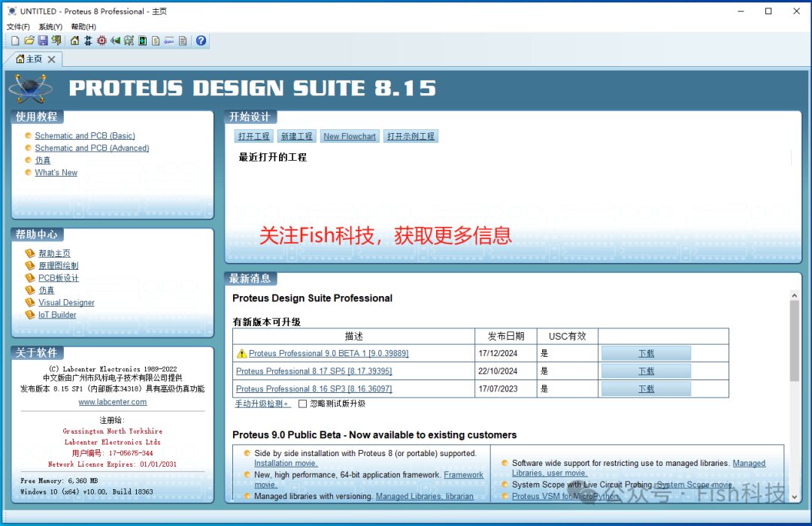Open Schematic and PCB (Advanced) tutorial
The height and width of the screenshot is (526, 812).
pyautogui.click(x=92, y=148)
